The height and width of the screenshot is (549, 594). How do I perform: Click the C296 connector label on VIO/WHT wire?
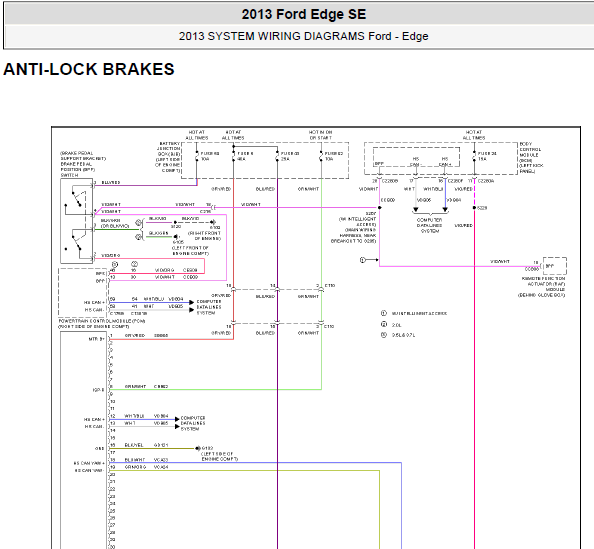point(205,211)
